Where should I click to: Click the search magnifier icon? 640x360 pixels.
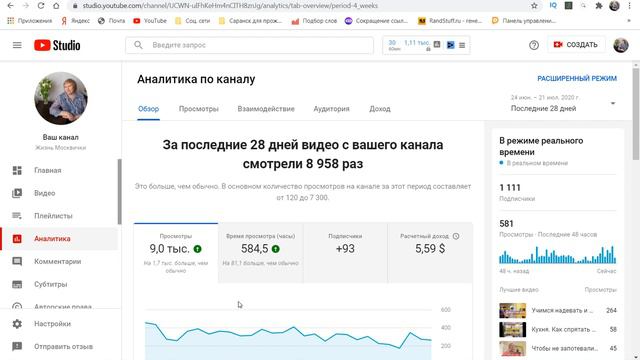138,45
